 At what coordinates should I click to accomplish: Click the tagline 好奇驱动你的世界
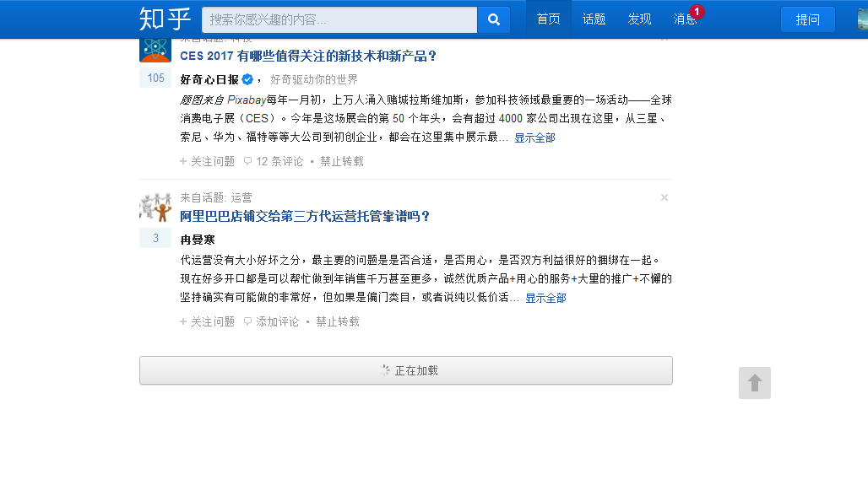click(314, 79)
